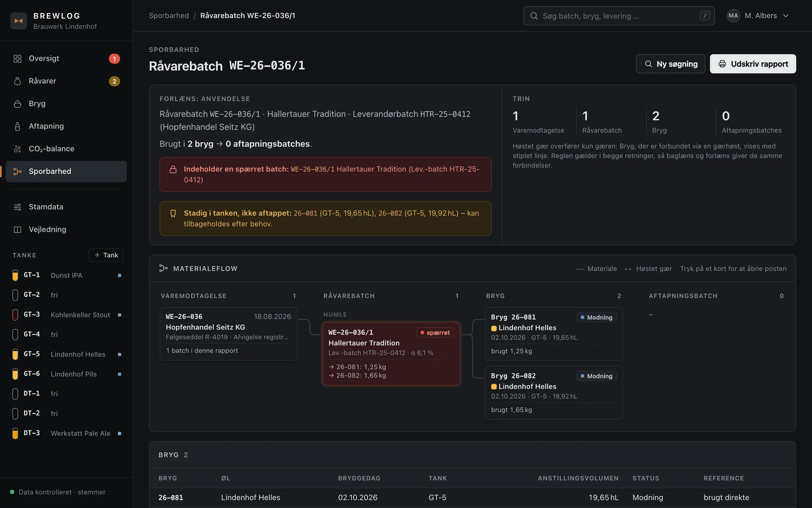Add a new tank with + Tank
Image resolution: width=812 pixels, height=508 pixels.
click(106, 255)
